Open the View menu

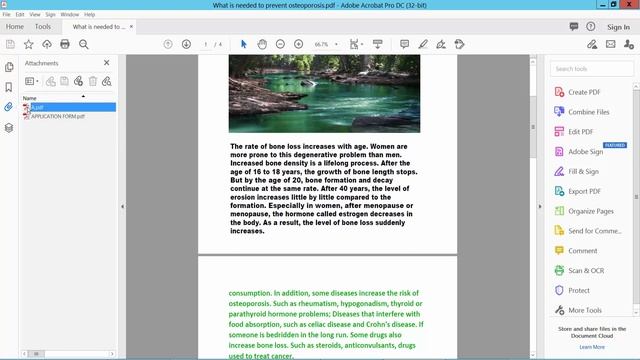35,14
